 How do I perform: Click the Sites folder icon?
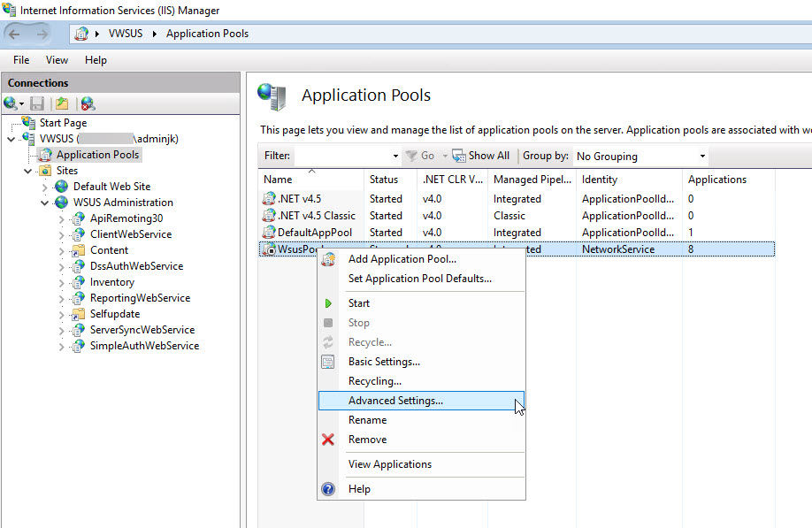46,171
